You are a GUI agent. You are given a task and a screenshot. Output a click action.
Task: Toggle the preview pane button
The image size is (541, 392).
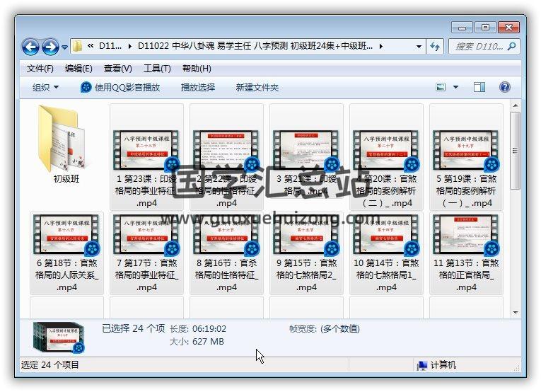click(479, 87)
